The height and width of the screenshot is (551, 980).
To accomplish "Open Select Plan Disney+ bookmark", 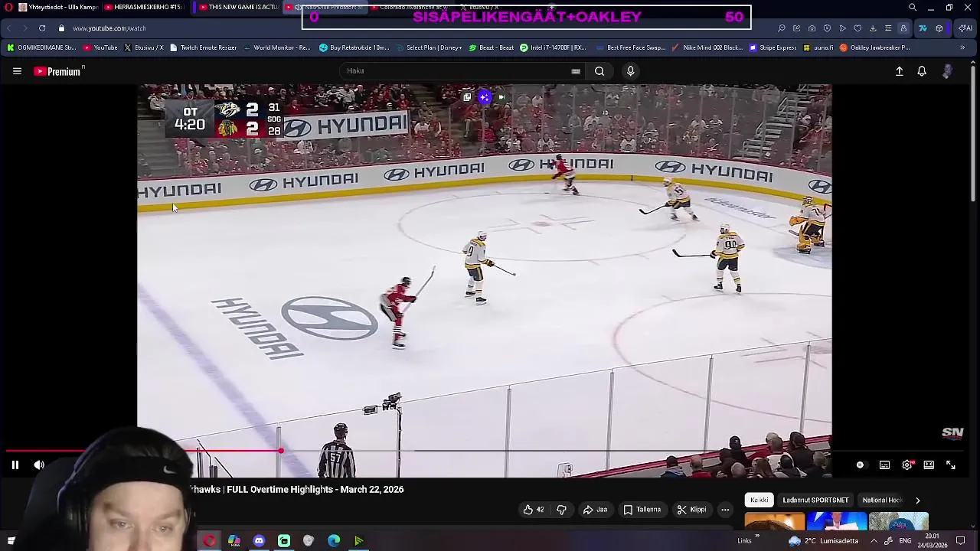I will (428, 47).
